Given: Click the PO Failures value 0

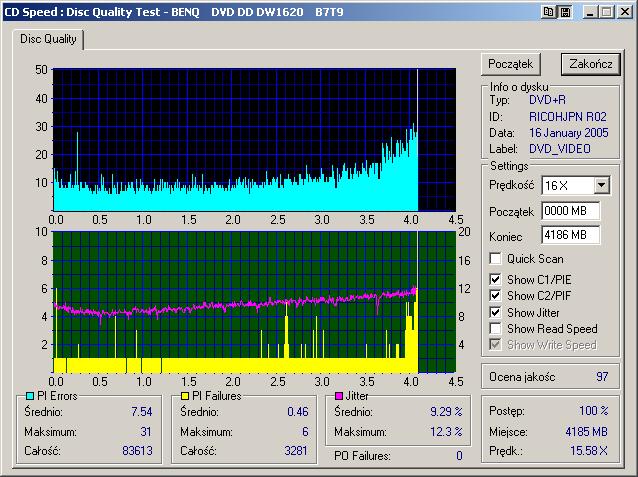Looking at the screenshot, I should click(x=459, y=455).
